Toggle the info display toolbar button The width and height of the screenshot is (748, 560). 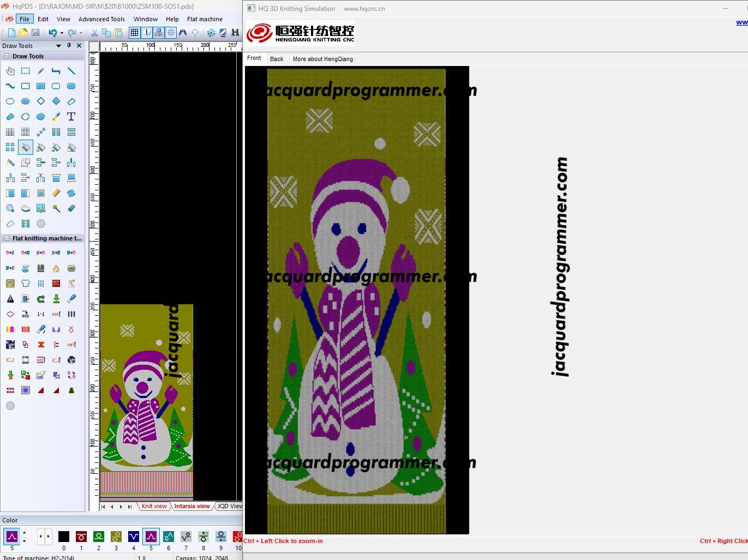(x=147, y=33)
